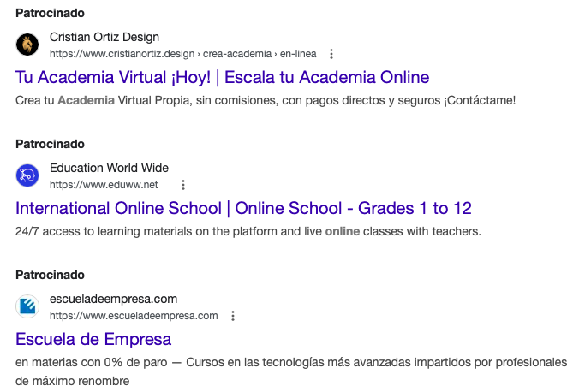The image size is (579, 392).
Task: Click the 'en materias con 0% de paro' description
Action: coord(291,371)
